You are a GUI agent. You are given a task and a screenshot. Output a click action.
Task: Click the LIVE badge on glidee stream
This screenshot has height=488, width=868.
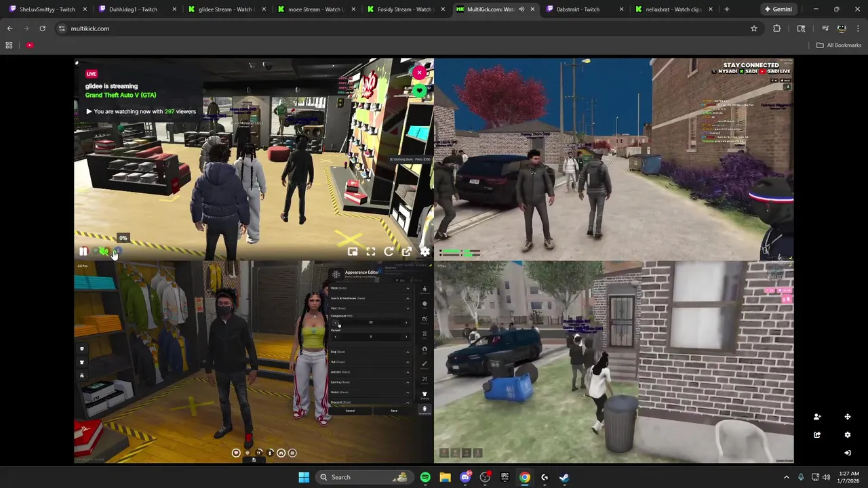click(x=92, y=74)
